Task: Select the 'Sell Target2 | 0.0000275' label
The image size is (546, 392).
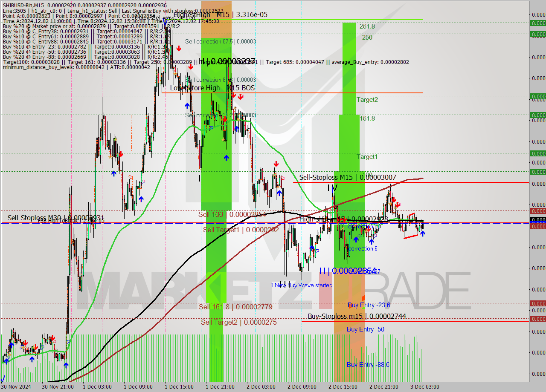Action: (x=238, y=323)
